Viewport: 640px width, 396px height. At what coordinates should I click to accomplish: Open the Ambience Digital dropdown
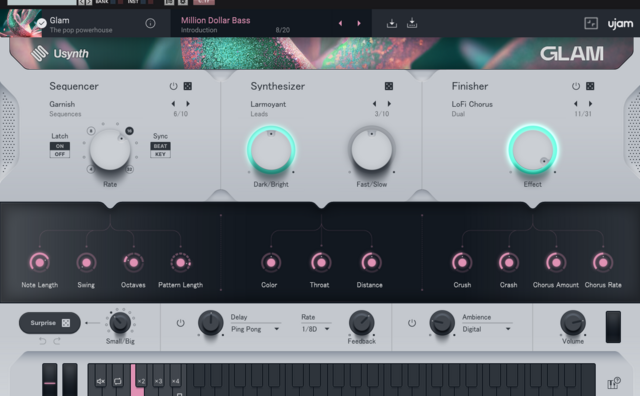(x=487, y=329)
